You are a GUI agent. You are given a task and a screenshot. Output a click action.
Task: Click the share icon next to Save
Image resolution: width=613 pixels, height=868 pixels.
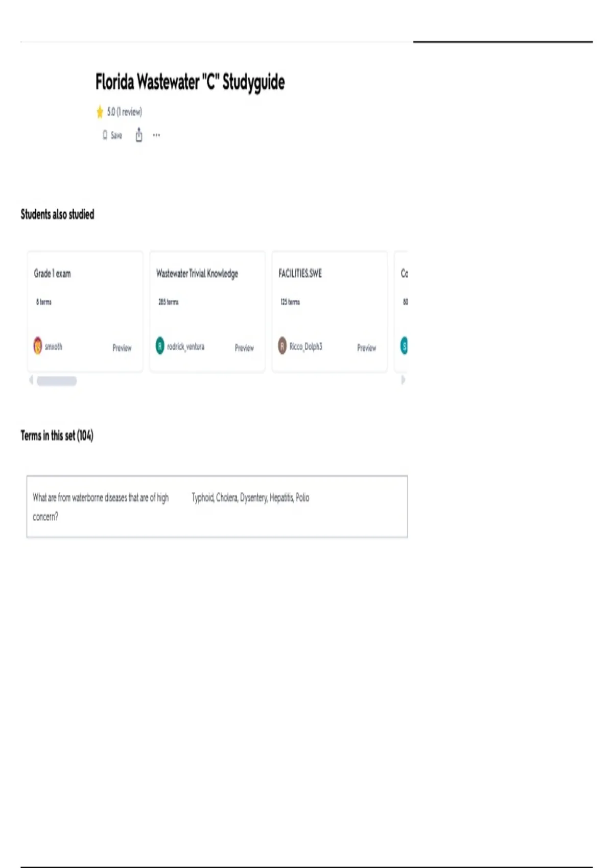pos(139,135)
